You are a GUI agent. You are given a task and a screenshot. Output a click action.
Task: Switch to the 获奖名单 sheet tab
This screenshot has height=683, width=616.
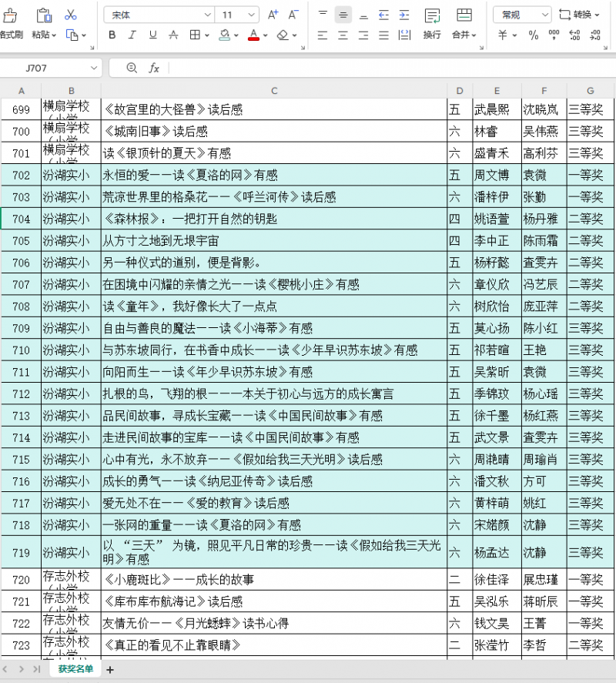pos(75,669)
